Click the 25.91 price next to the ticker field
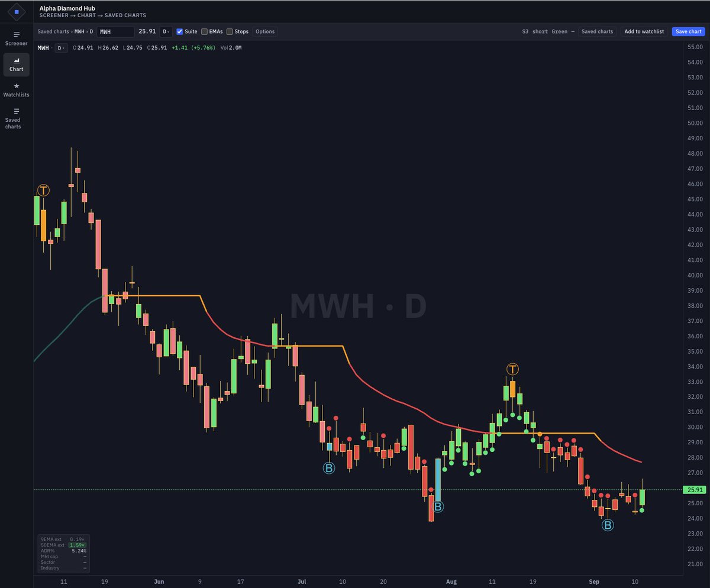The image size is (710, 588). [x=146, y=31]
